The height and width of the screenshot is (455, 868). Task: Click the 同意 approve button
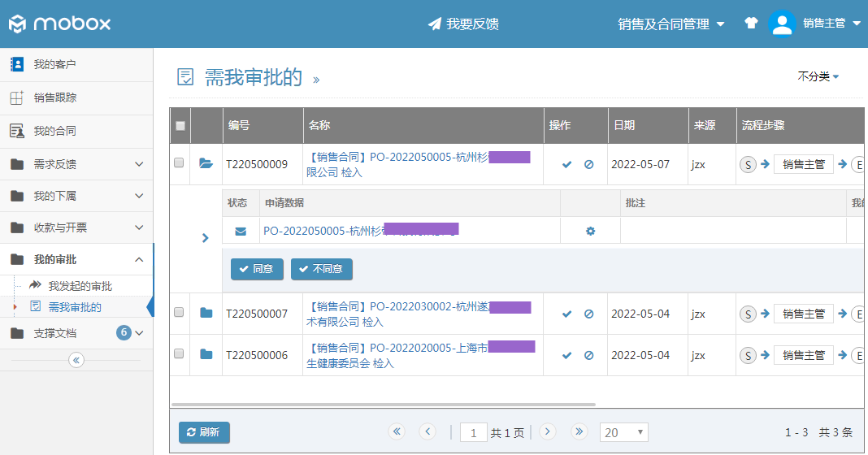tap(257, 269)
